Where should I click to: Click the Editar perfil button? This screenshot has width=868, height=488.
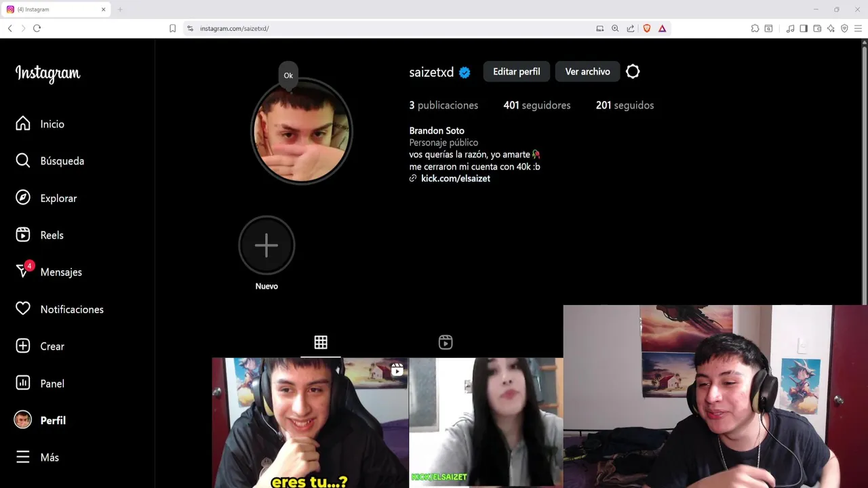tap(517, 71)
